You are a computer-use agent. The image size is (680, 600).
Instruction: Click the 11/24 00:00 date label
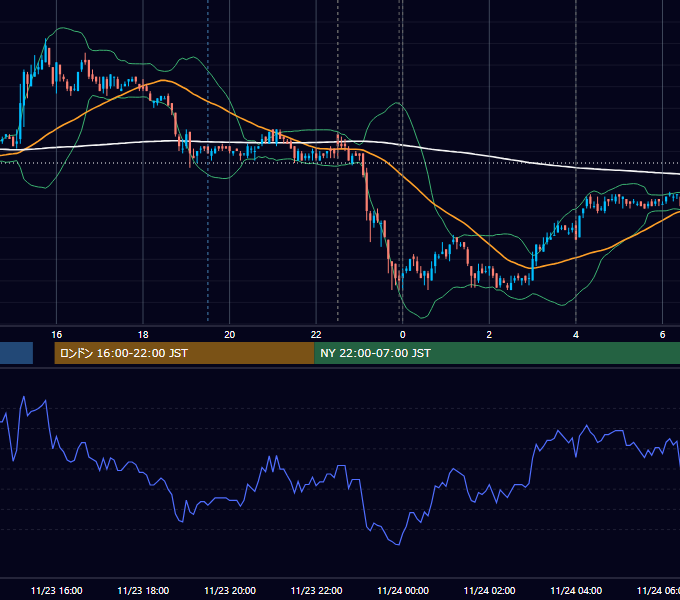pyautogui.click(x=403, y=590)
